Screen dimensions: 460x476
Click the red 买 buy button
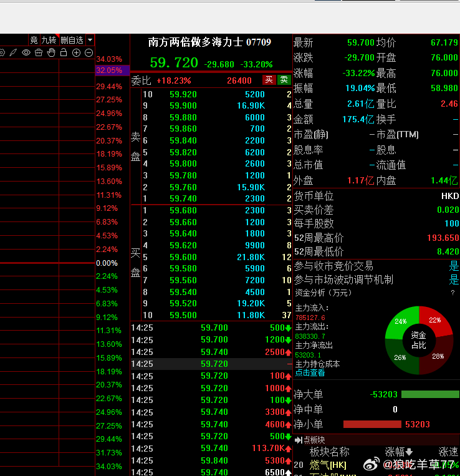click(269, 80)
